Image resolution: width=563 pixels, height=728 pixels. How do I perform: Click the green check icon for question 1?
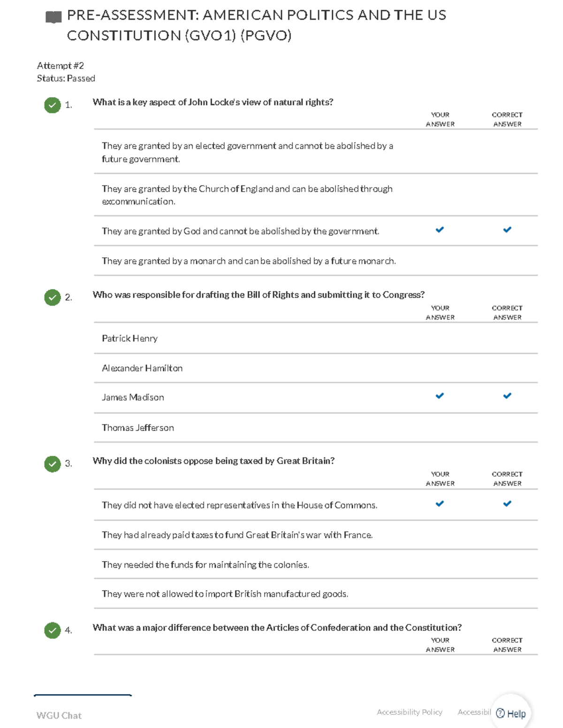click(53, 105)
